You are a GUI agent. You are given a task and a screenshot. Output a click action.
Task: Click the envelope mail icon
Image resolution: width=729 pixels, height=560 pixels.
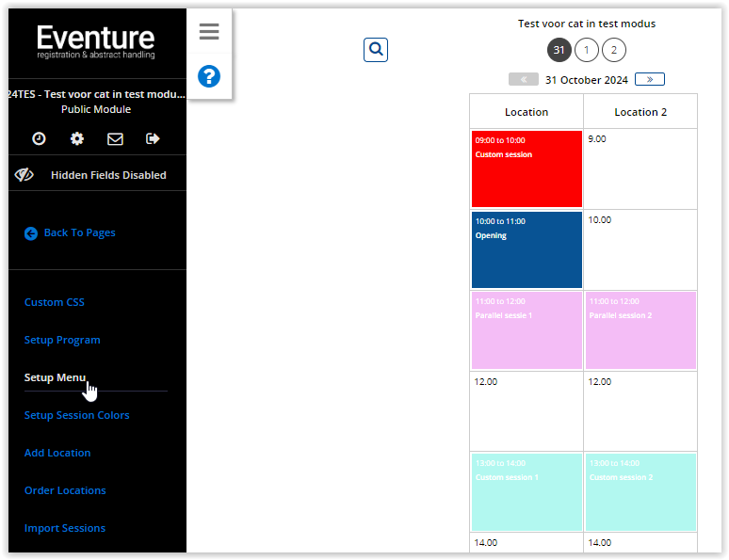point(115,138)
